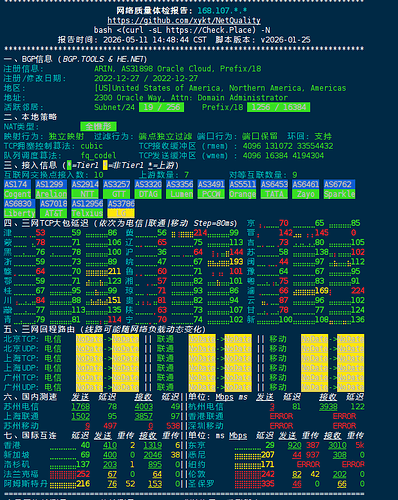This screenshot has width=398, height=500.
Task: Click 法兰克福 red latency 252
Action: 83,474
